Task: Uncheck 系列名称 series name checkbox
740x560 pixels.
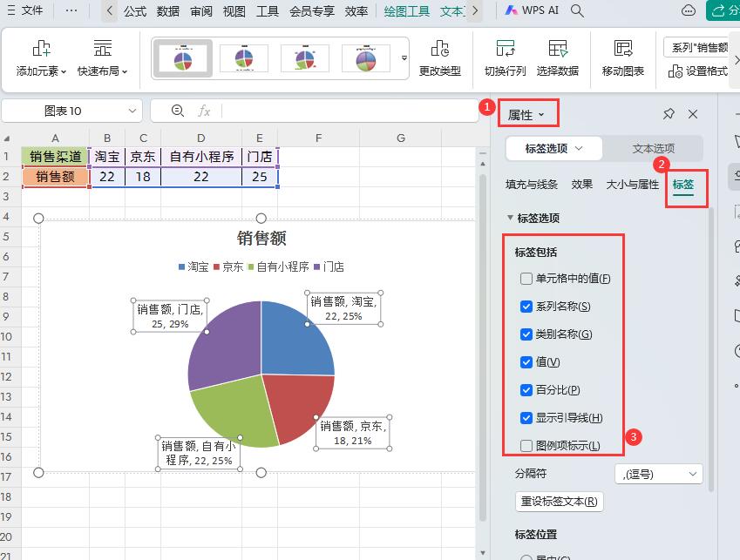Action: 526,307
